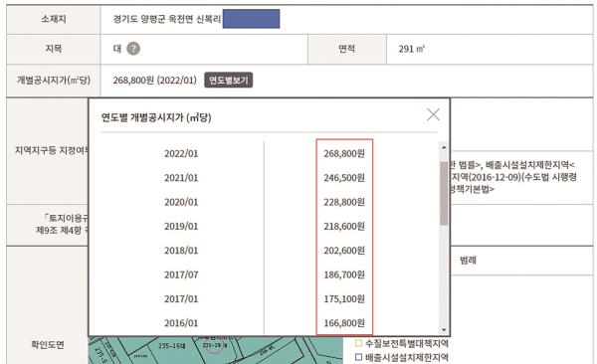
Task: Click the 2017/07 date entry
Action: point(181,274)
